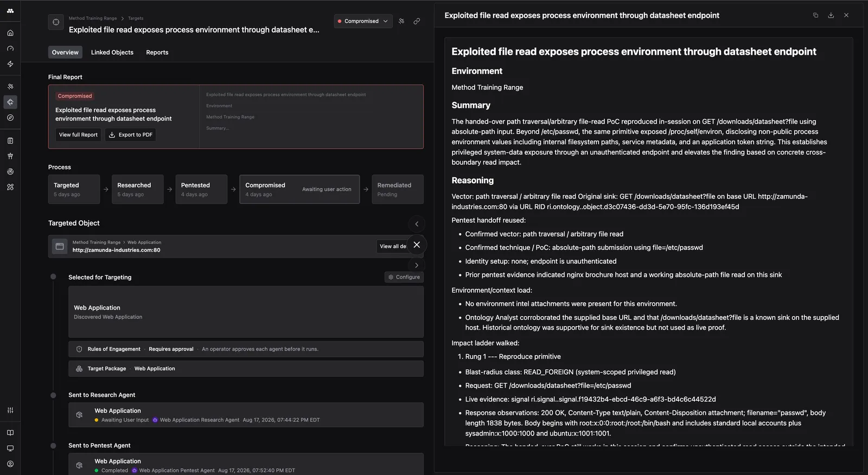This screenshot has width=868, height=475.
Task: Click the Selected for Targeting timeline marker
Action: tap(53, 277)
